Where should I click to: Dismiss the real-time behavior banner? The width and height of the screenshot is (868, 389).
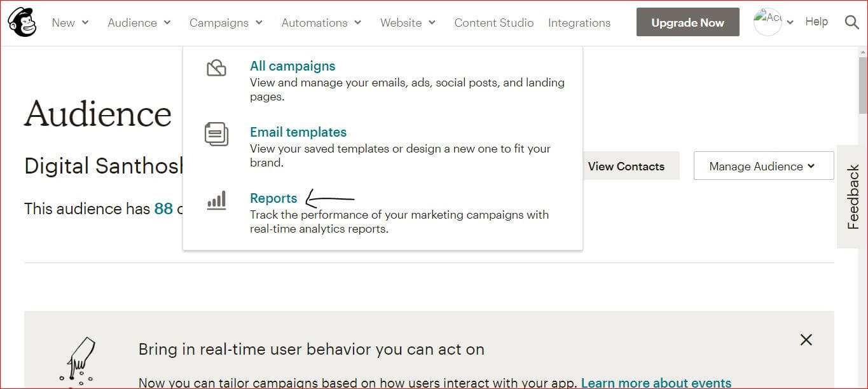pos(806,339)
